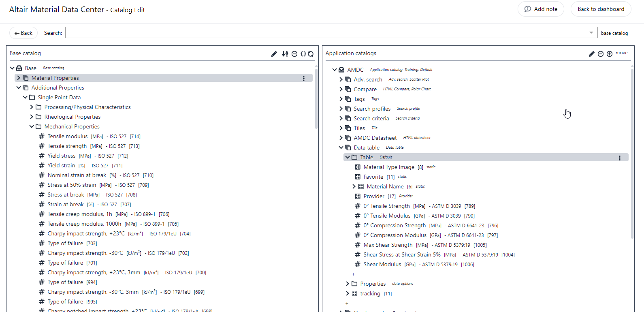Click the Add note speech bubble icon
The height and width of the screenshot is (312, 644).
[528, 9]
